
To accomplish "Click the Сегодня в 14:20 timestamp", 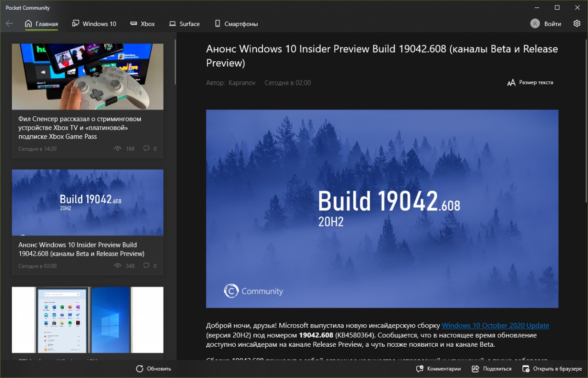I will pyautogui.click(x=37, y=149).
